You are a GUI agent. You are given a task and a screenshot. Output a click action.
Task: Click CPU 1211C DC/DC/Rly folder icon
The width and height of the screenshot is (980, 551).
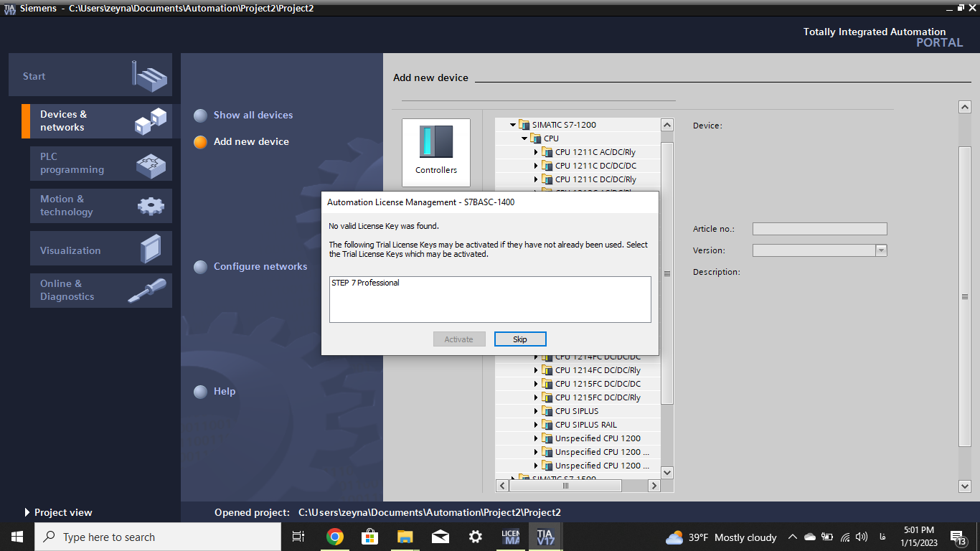(x=547, y=179)
